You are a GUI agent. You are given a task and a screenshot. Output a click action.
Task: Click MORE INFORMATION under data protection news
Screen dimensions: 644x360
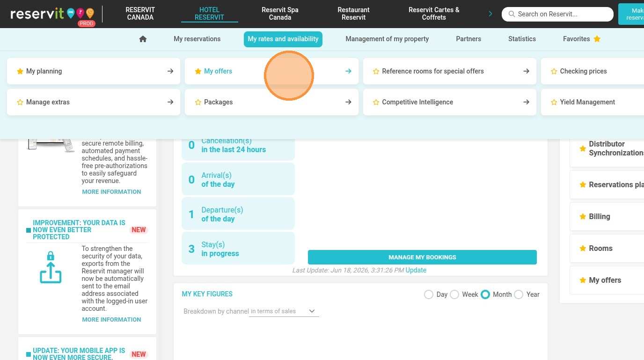coord(111,320)
